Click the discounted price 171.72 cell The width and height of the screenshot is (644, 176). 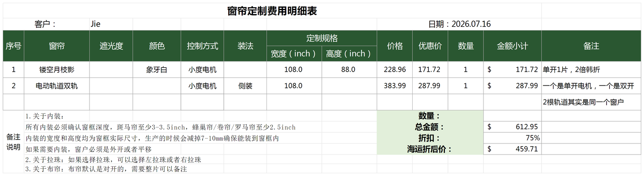pyautogui.click(x=430, y=70)
